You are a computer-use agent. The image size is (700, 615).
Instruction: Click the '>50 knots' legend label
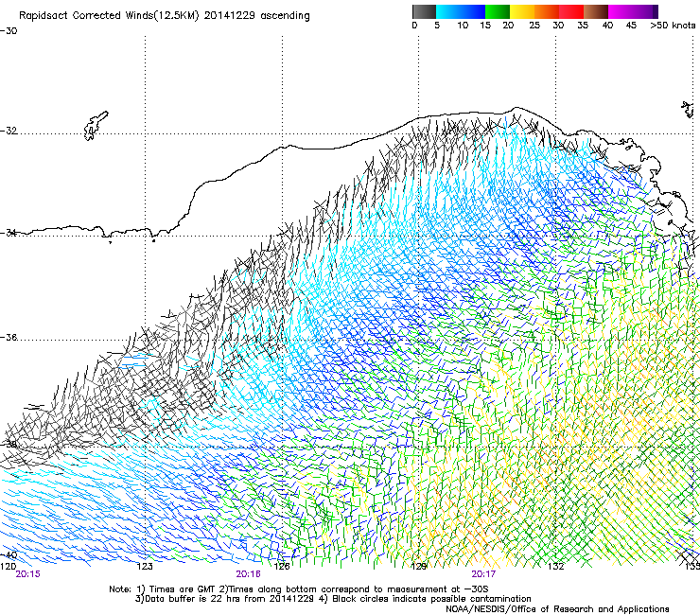coord(673,26)
